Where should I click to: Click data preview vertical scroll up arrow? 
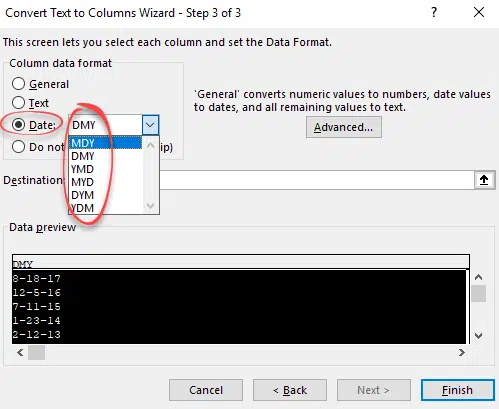[x=478, y=277]
